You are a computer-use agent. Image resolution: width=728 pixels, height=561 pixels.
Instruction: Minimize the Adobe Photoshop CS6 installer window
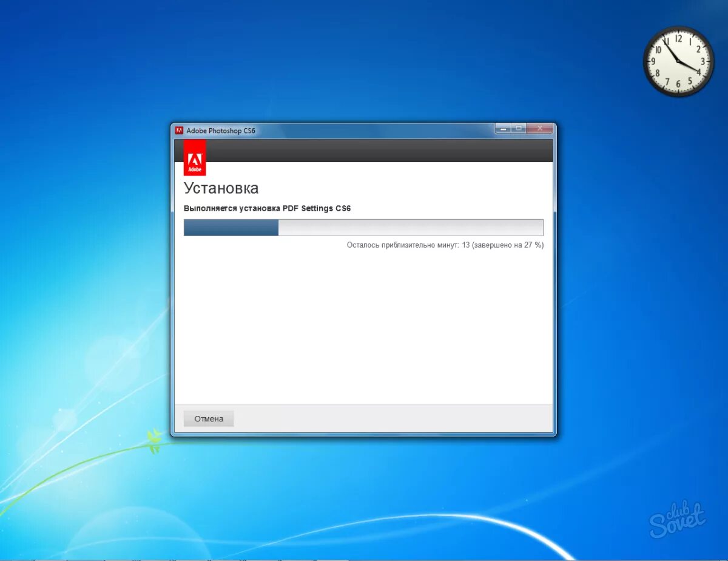click(503, 128)
